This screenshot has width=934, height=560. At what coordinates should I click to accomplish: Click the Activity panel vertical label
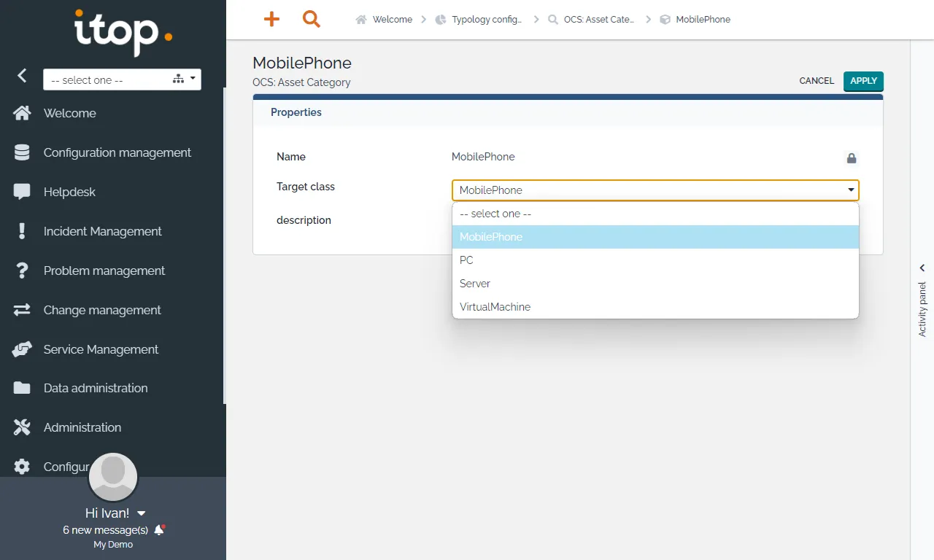(922, 309)
